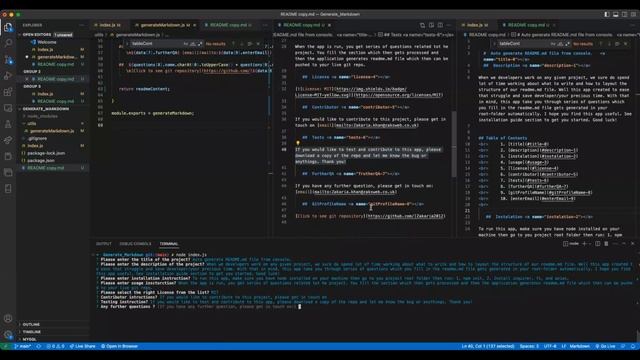Screen dimensions: 640x360
Task: Click the lightbulb code action icon
Action: (298, 143)
